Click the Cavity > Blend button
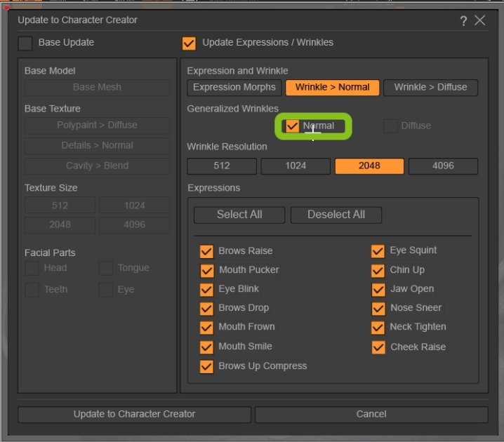Viewport: 504px width, 442px height. [x=97, y=166]
